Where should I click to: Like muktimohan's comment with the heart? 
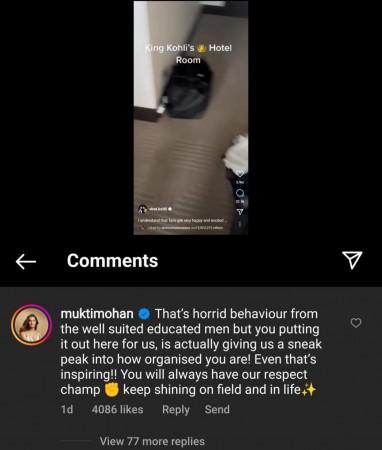tap(356, 323)
